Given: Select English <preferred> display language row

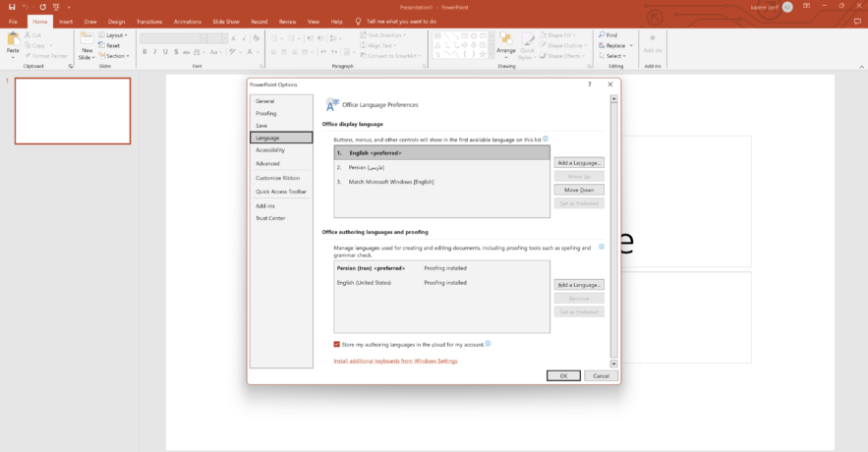Looking at the screenshot, I should [x=441, y=152].
